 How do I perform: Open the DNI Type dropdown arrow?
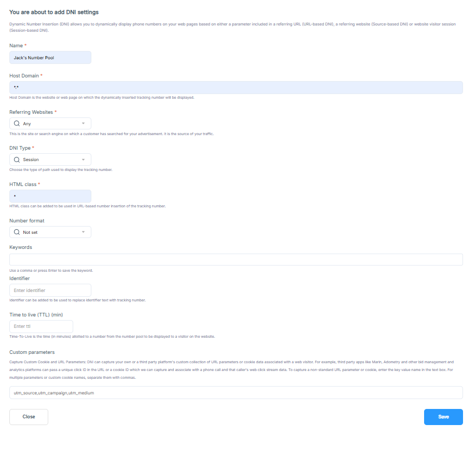pos(83,160)
